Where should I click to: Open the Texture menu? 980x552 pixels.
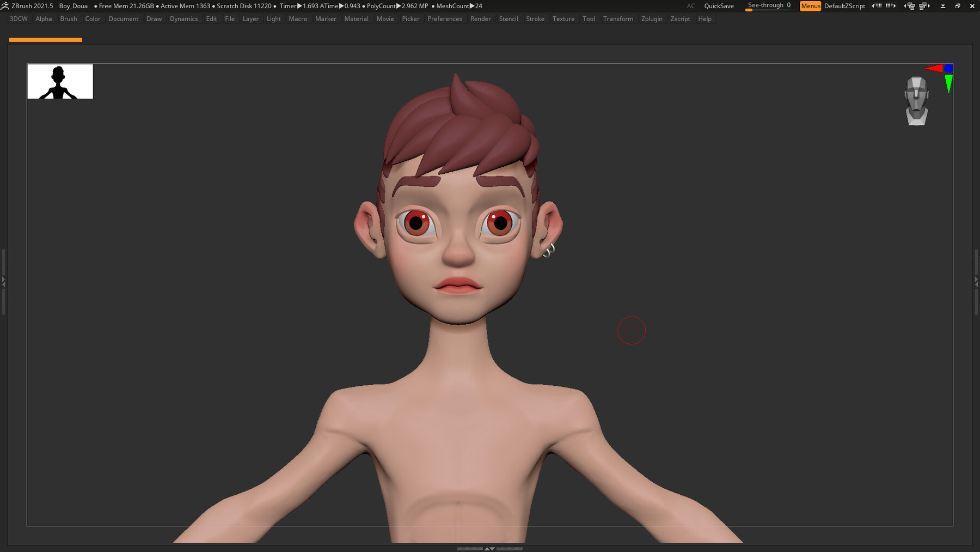pos(563,19)
